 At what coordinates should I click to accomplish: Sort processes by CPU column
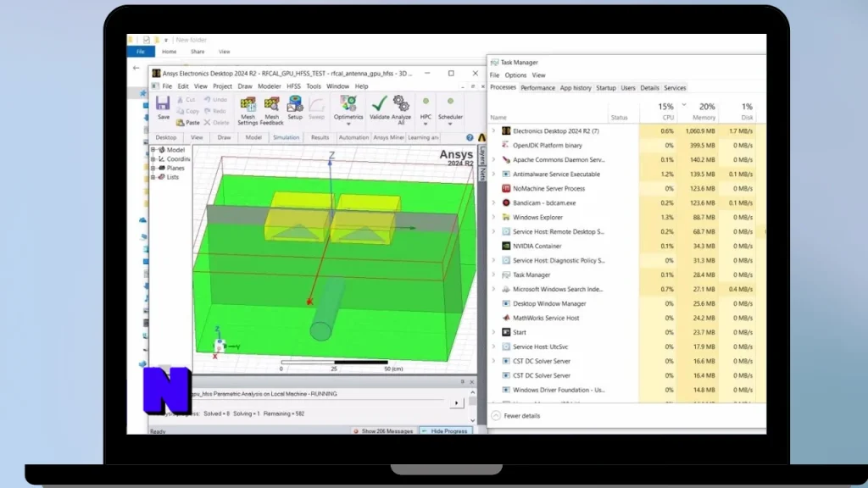pos(658,111)
